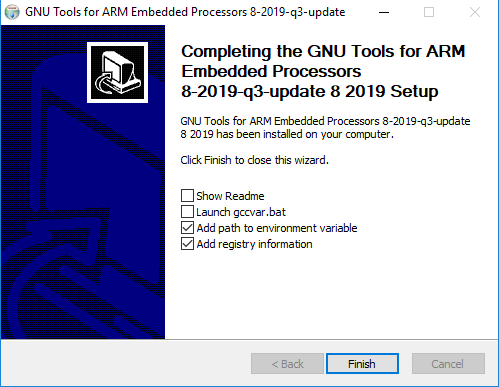Minimize the setup window

384,12
